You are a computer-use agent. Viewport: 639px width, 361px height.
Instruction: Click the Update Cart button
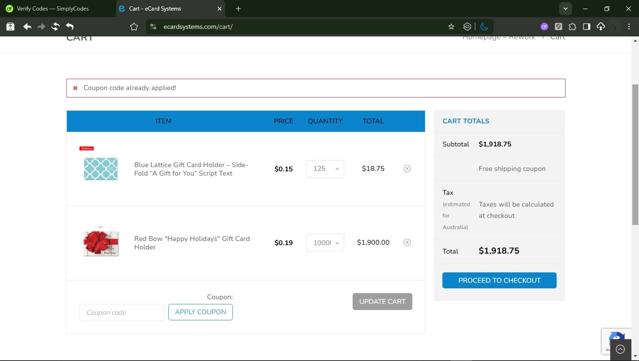[382, 302]
